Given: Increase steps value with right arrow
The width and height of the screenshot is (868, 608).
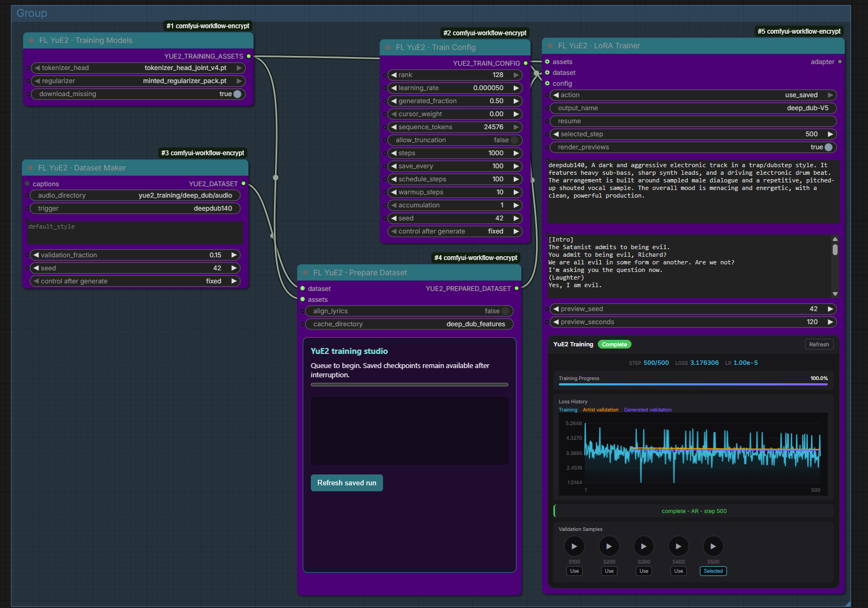Looking at the screenshot, I should (516, 153).
